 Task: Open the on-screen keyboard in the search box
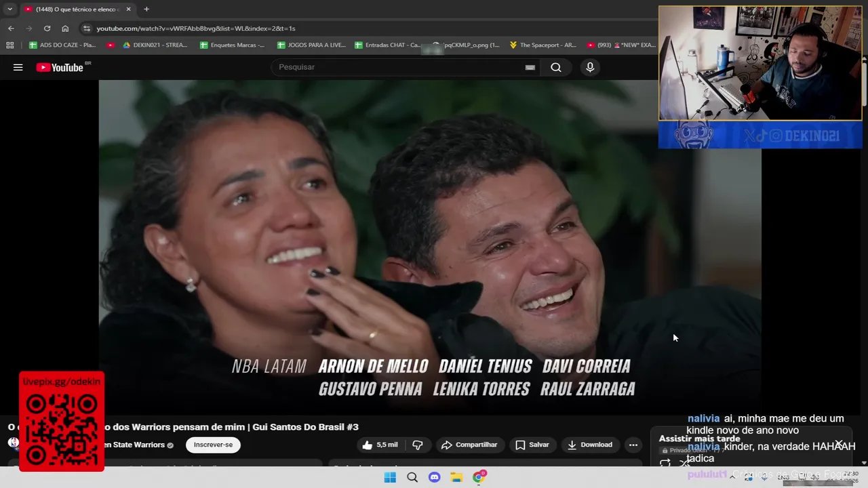tap(530, 67)
